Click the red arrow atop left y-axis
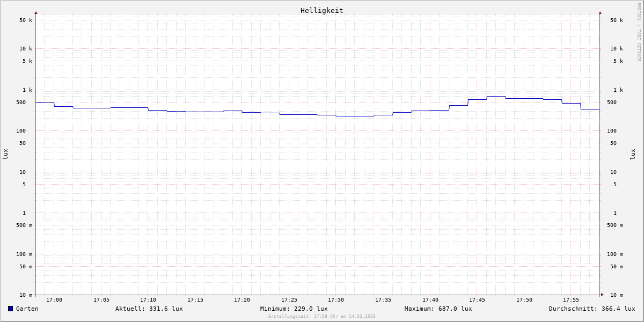 [x=36, y=12]
